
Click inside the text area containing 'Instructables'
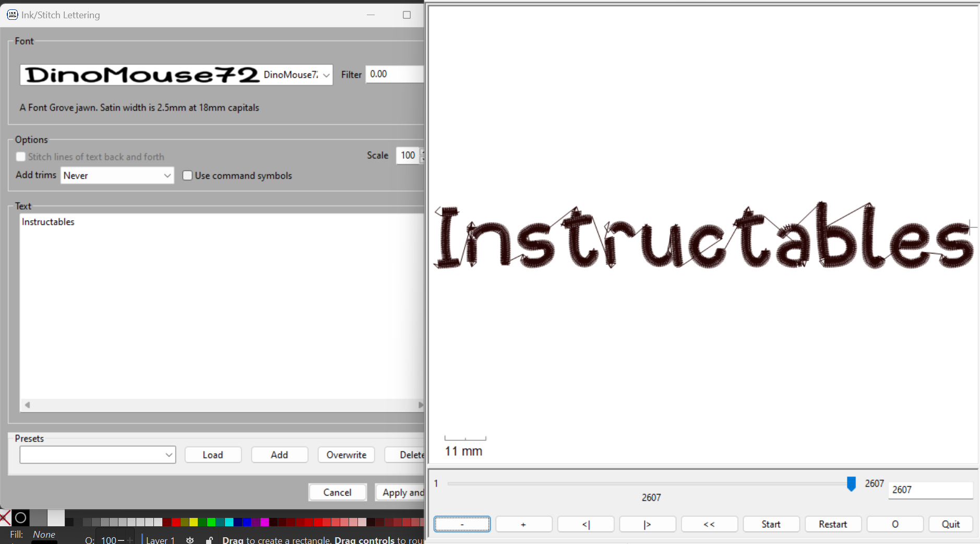tap(222, 306)
